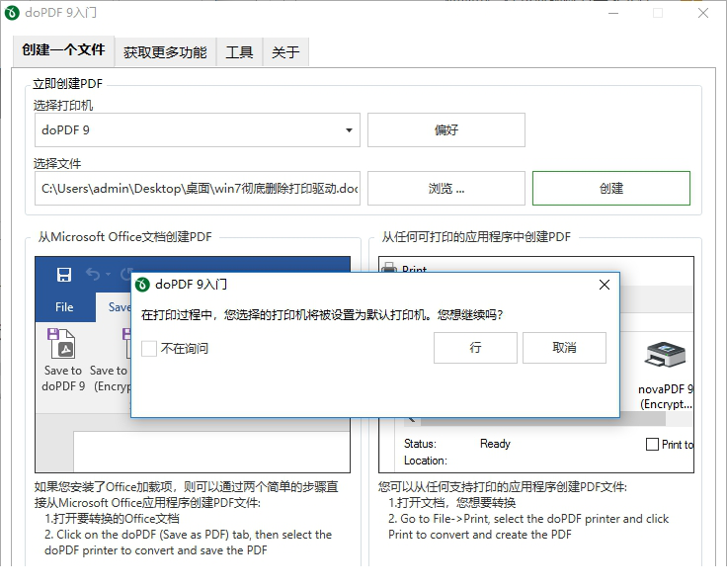
Task: Click the novaPDF 9 printer icon
Action: coord(665,355)
